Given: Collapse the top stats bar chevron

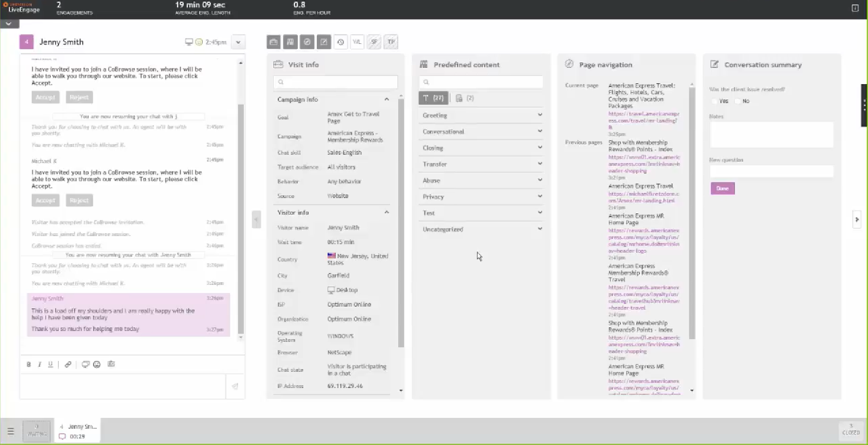Looking at the screenshot, I should 9,24.
